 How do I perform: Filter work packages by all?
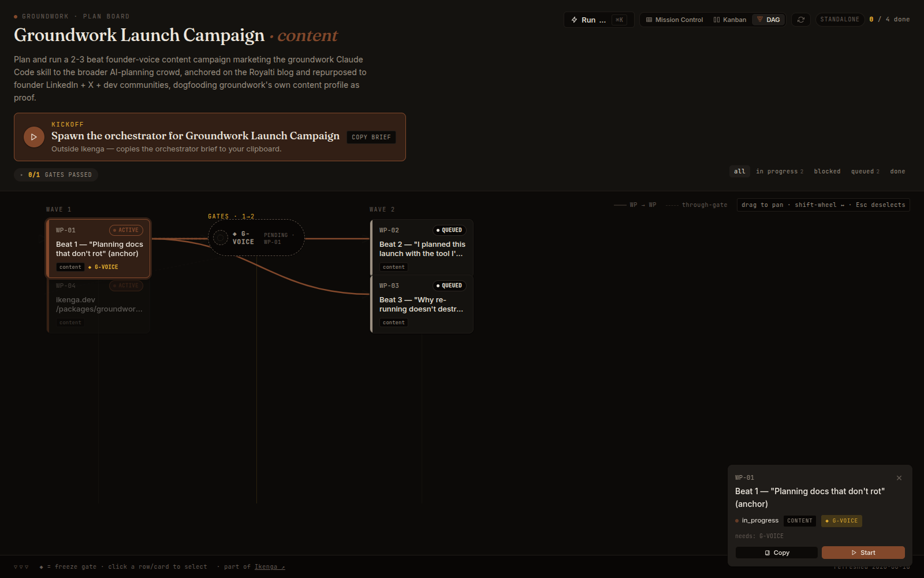click(x=740, y=171)
